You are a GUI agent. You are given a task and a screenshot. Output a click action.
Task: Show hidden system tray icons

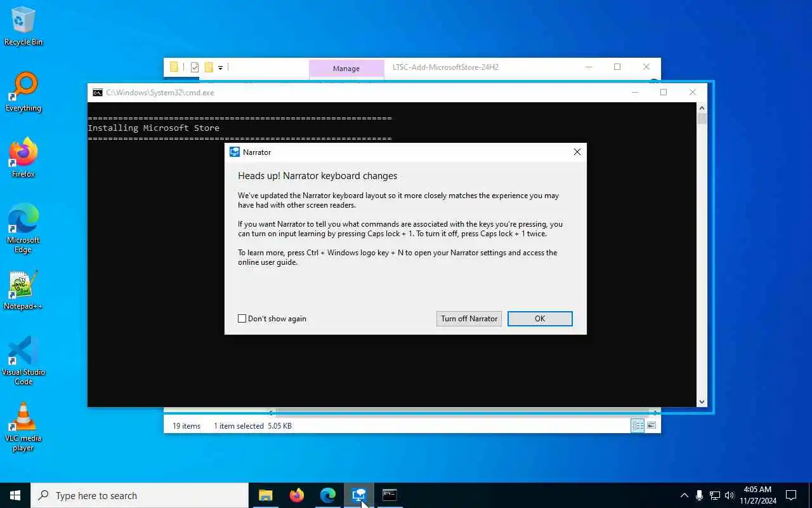684,495
